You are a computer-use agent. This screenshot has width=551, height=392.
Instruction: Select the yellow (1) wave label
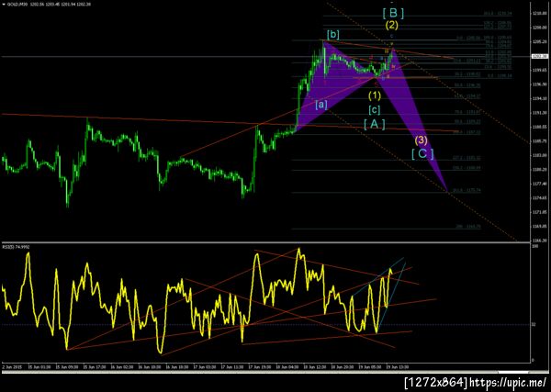375,95
